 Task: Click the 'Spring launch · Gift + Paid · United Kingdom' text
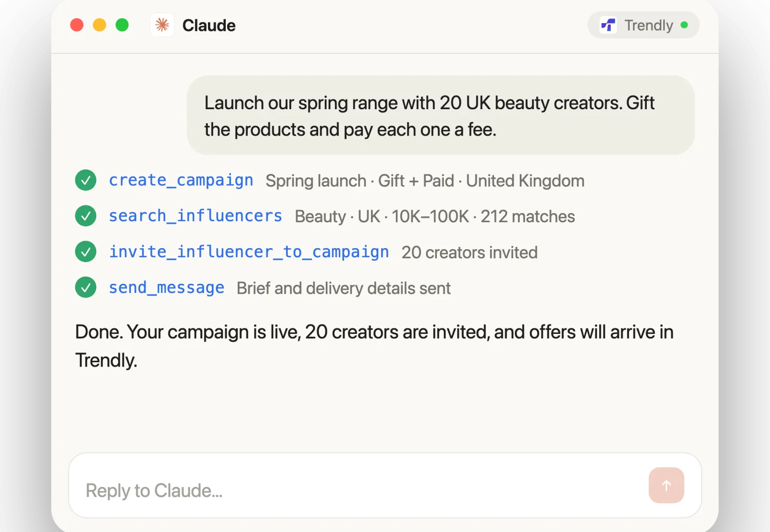(x=425, y=181)
